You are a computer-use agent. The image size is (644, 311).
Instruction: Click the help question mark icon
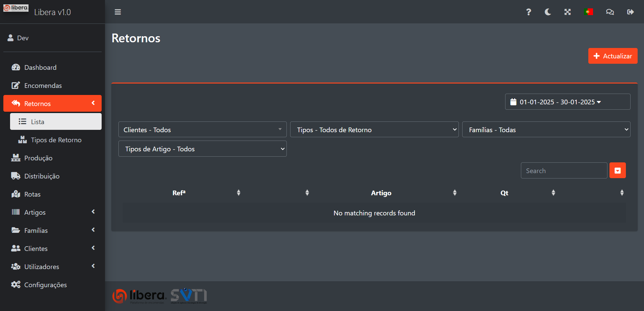pos(528,12)
